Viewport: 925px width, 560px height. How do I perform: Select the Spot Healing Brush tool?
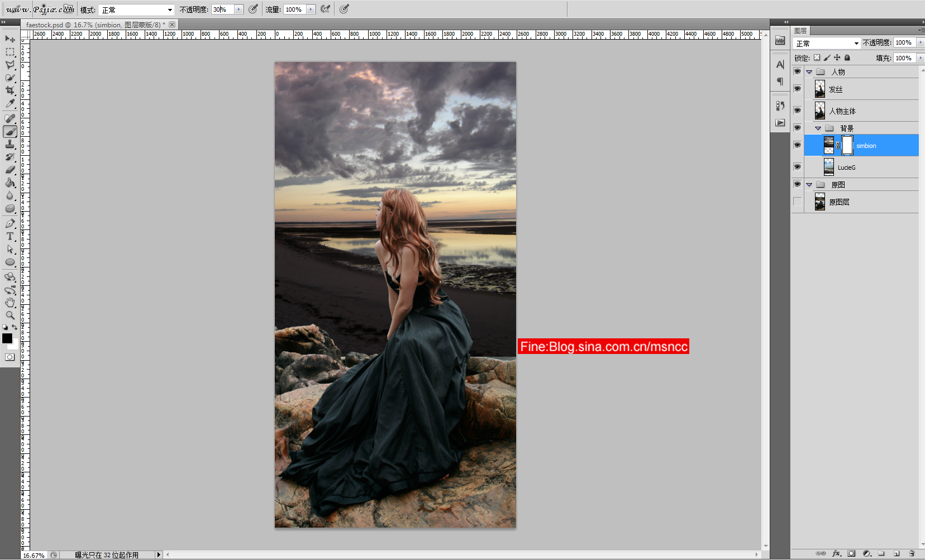pyautogui.click(x=10, y=118)
